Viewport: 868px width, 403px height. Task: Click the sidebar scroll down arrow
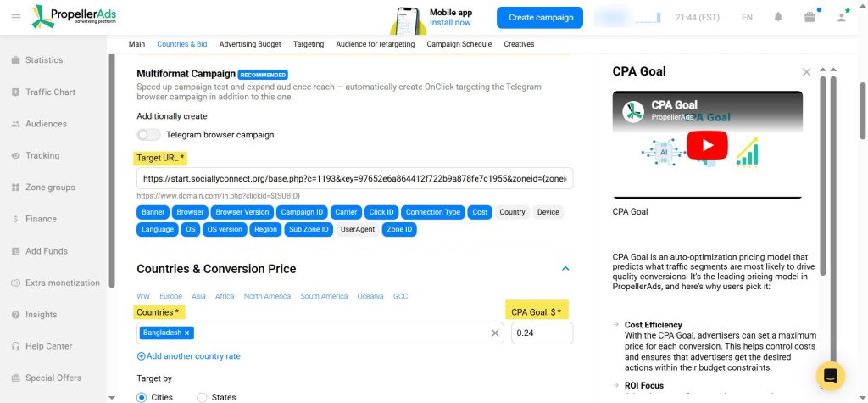pos(113,397)
